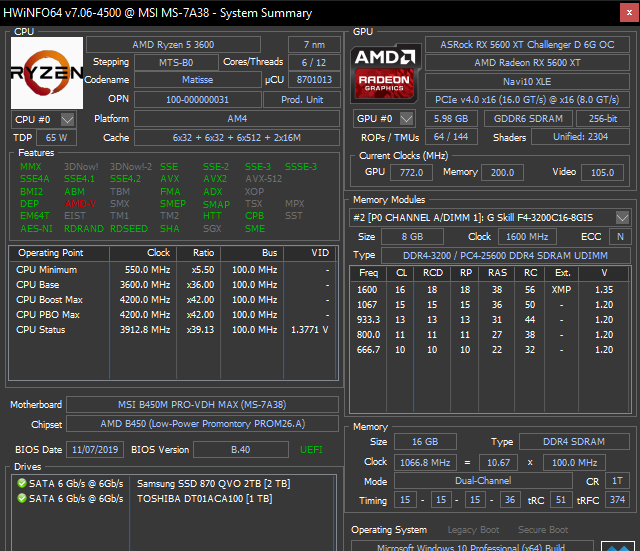Screen dimensions: 640x551
Task: Click the 5.98 GB video memory value
Action: click(451, 119)
